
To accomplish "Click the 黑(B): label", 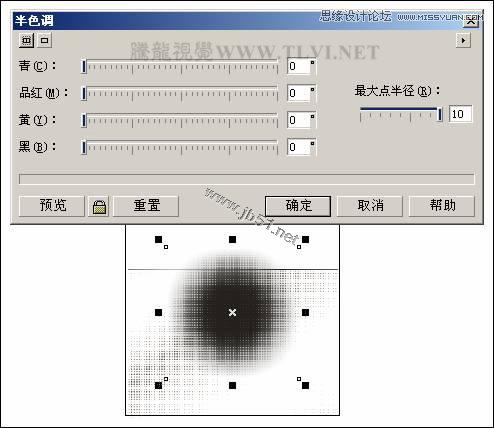I will (x=37, y=147).
